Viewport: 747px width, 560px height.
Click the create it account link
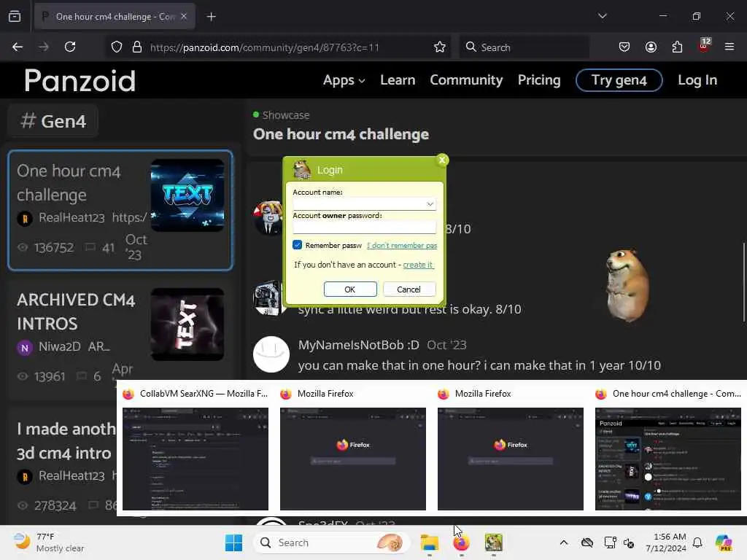(418, 264)
